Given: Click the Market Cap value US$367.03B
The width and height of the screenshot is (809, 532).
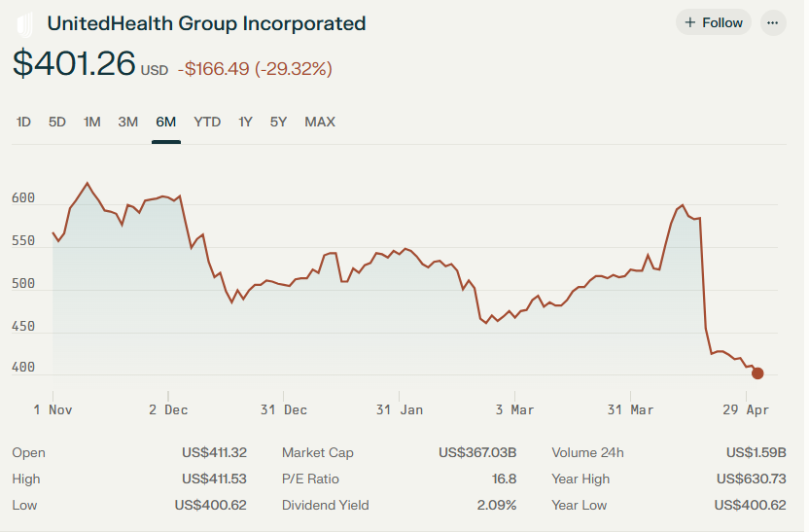Looking at the screenshot, I should point(477,452).
